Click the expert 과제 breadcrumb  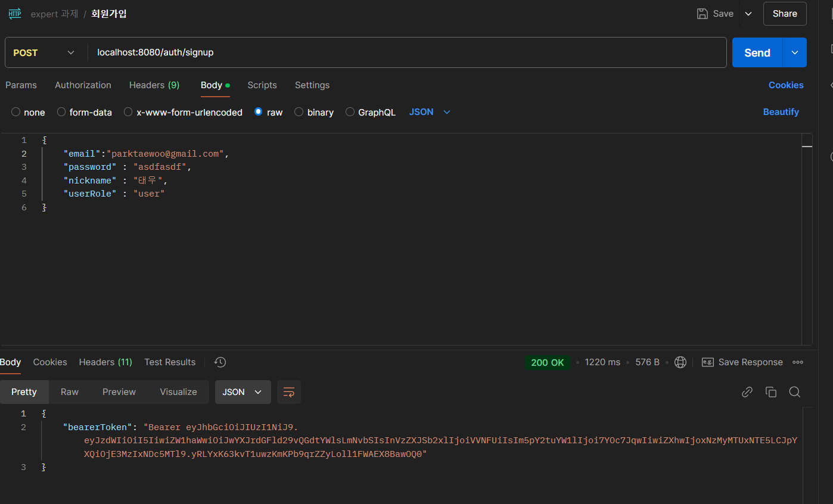point(54,14)
